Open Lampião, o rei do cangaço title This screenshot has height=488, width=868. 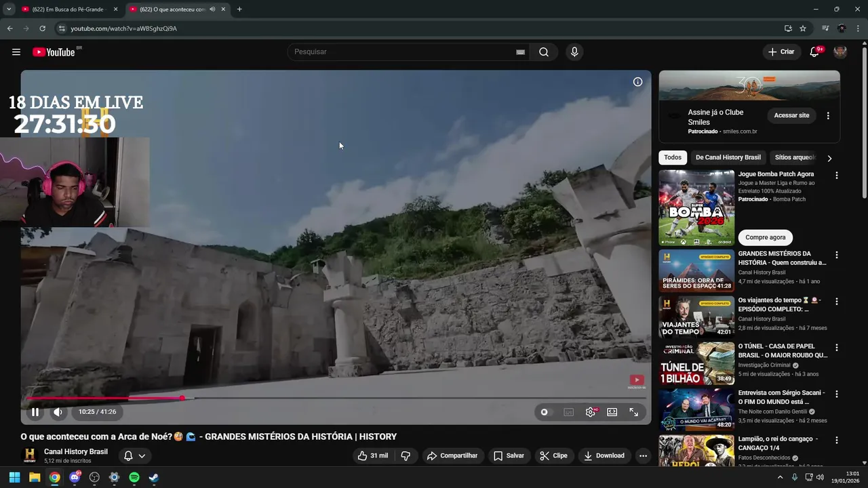[x=778, y=443]
